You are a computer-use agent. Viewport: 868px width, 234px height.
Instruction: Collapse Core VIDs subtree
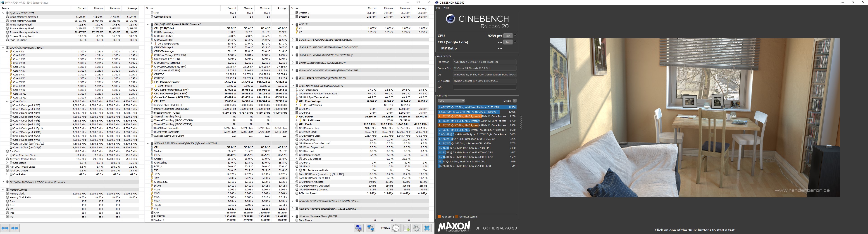click(7, 51)
